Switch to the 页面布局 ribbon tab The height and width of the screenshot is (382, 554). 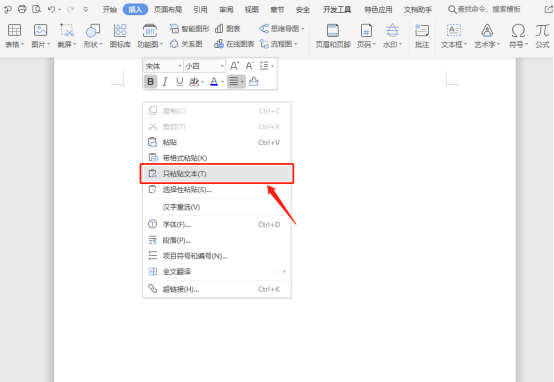[x=168, y=10]
